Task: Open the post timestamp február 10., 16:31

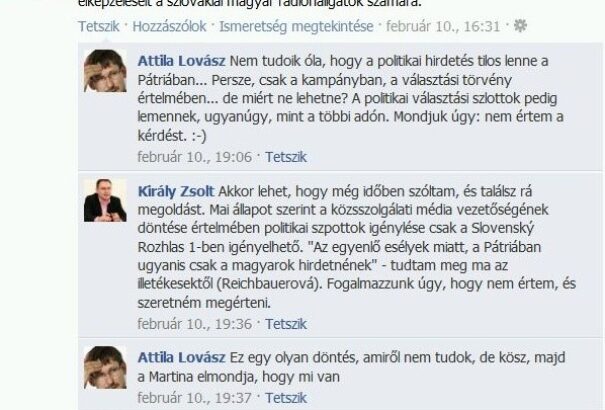Action: point(443,27)
